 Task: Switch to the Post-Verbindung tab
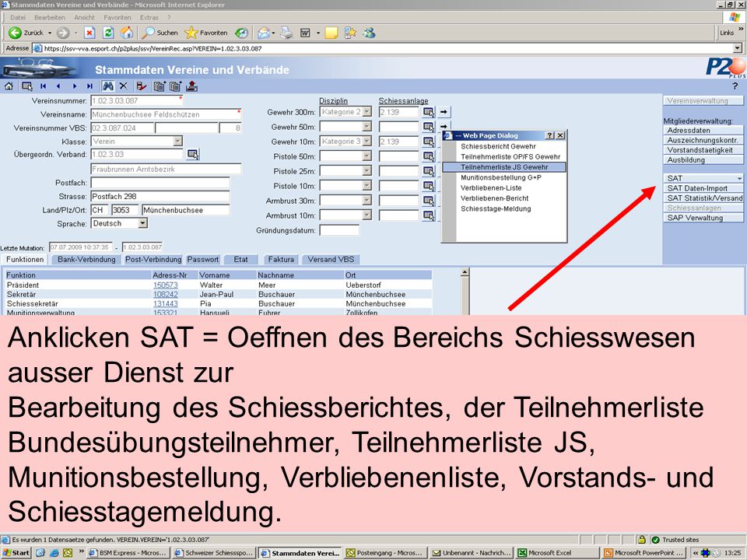click(x=153, y=260)
